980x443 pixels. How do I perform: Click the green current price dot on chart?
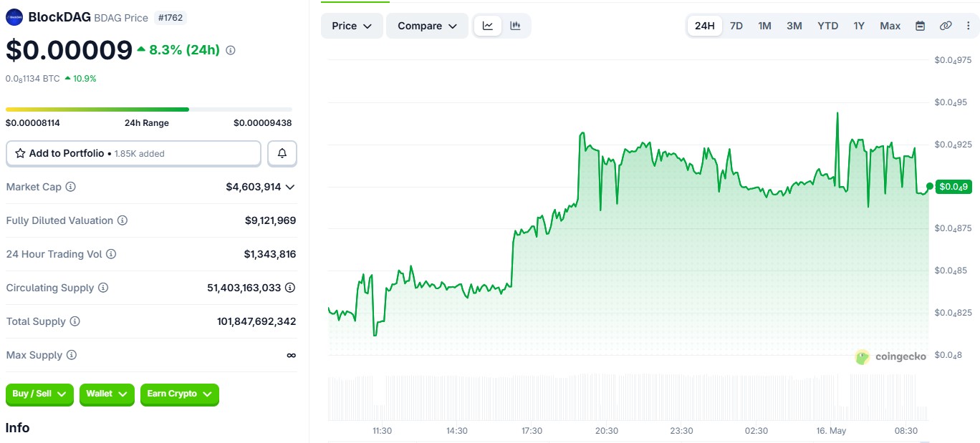click(x=930, y=187)
